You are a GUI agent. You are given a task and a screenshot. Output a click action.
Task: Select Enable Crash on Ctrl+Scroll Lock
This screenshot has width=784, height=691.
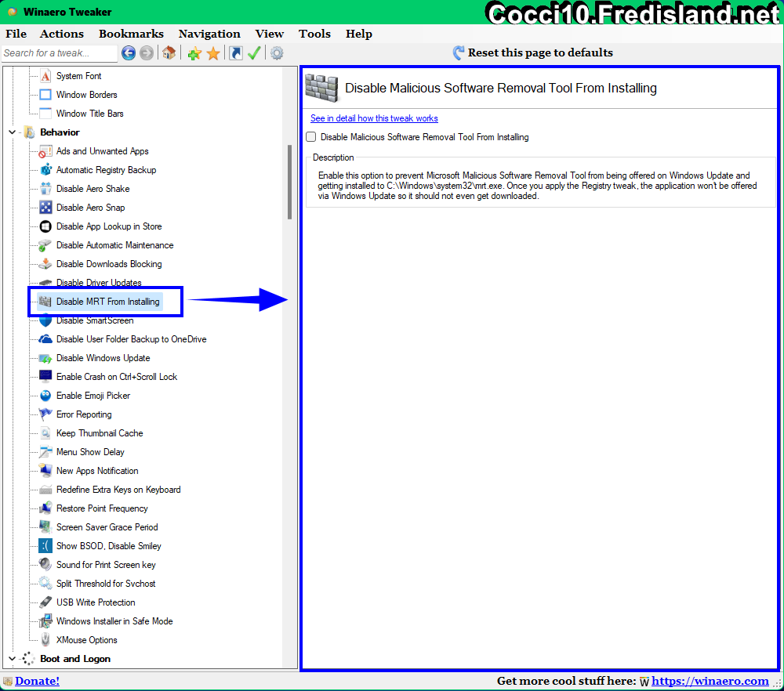point(117,377)
